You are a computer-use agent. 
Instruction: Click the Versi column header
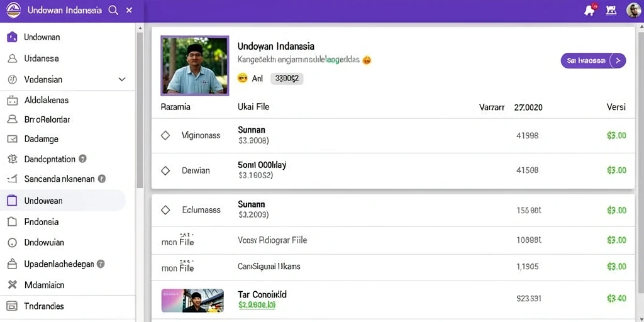(616, 107)
